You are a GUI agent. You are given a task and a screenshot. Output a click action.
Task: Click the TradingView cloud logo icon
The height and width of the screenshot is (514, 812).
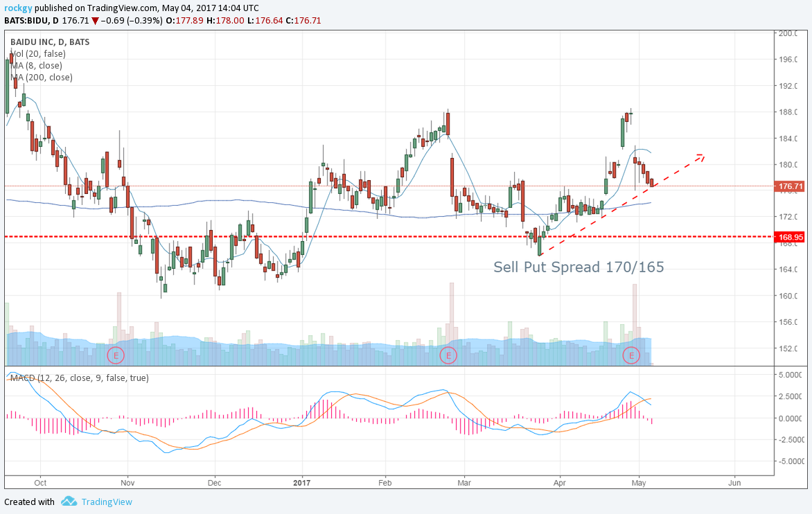pyautogui.click(x=69, y=501)
